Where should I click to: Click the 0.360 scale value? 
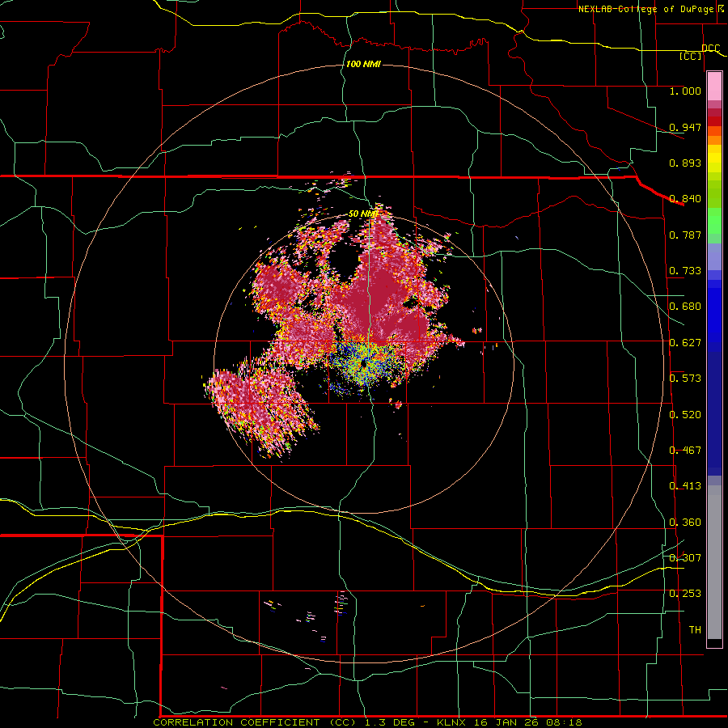[x=685, y=523]
